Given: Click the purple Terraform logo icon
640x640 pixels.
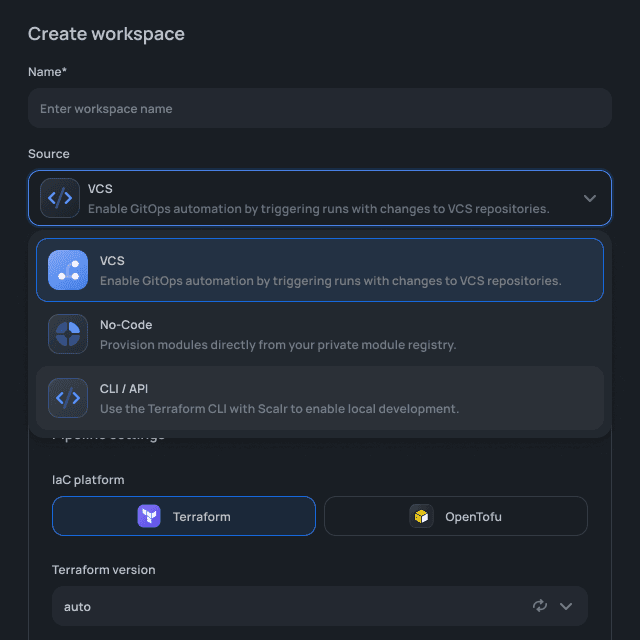Looking at the screenshot, I should click(149, 516).
